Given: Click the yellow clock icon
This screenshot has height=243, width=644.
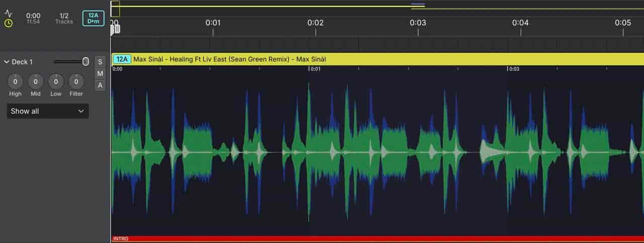Looking at the screenshot, I should pos(9,23).
